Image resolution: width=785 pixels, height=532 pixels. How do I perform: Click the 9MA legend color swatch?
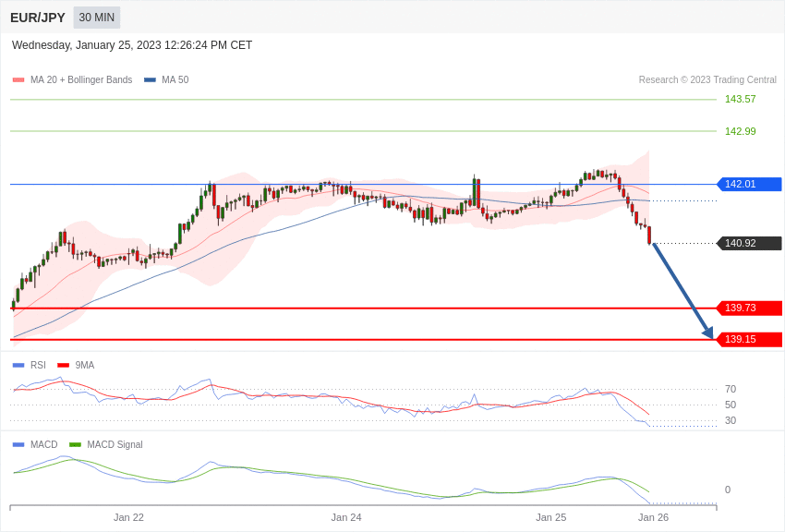pyautogui.click(x=64, y=366)
